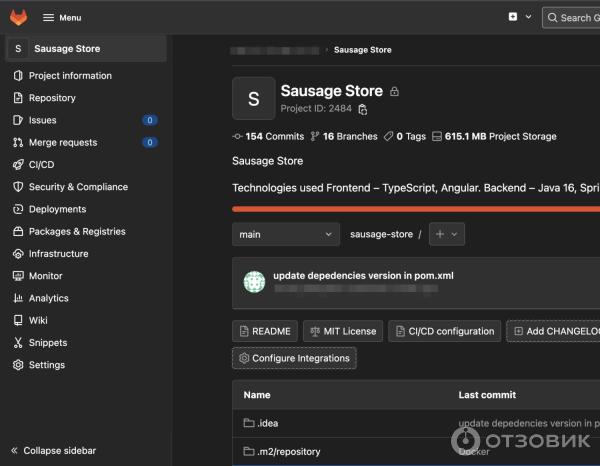The height and width of the screenshot is (466, 600).
Task: Click the Analytics chart icon
Action: pyautogui.click(x=18, y=298)
